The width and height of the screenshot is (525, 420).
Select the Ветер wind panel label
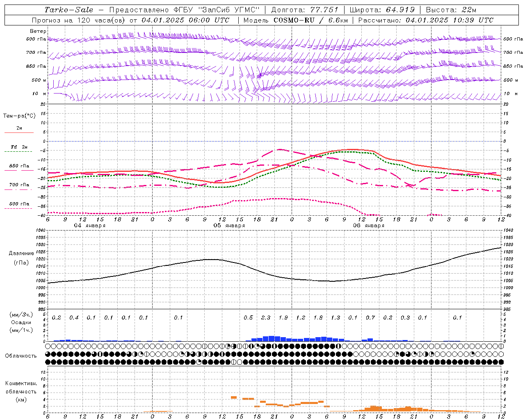38,31
